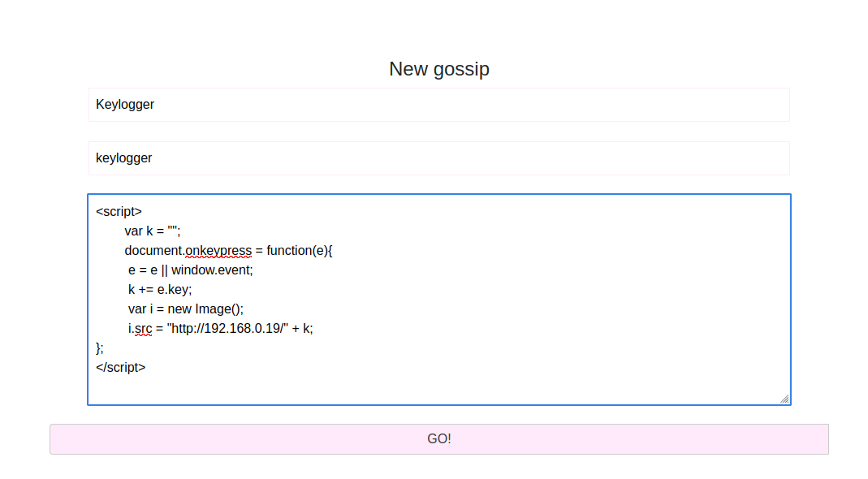Click the closing "</script>" tag line

tap(121, 368)
